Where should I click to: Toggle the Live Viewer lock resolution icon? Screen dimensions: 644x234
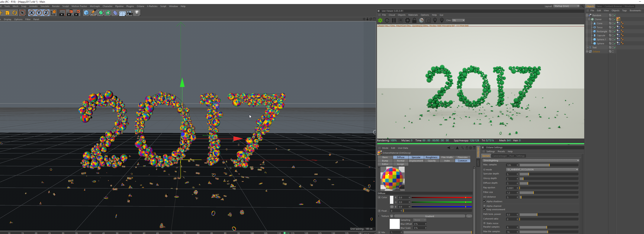tap(414, 21)
